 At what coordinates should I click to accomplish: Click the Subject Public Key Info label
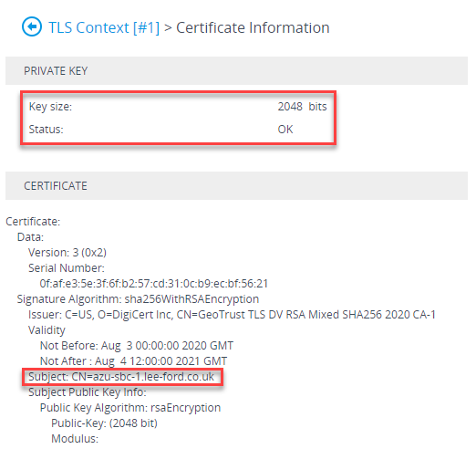88,392
